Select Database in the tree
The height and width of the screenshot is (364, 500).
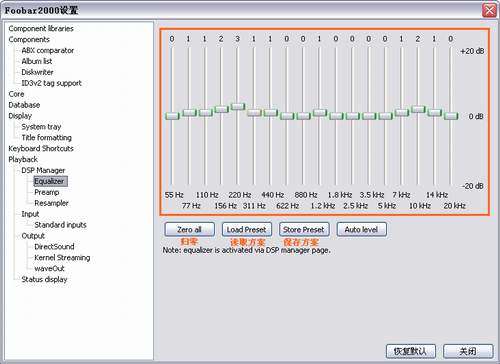click(24, 105)
